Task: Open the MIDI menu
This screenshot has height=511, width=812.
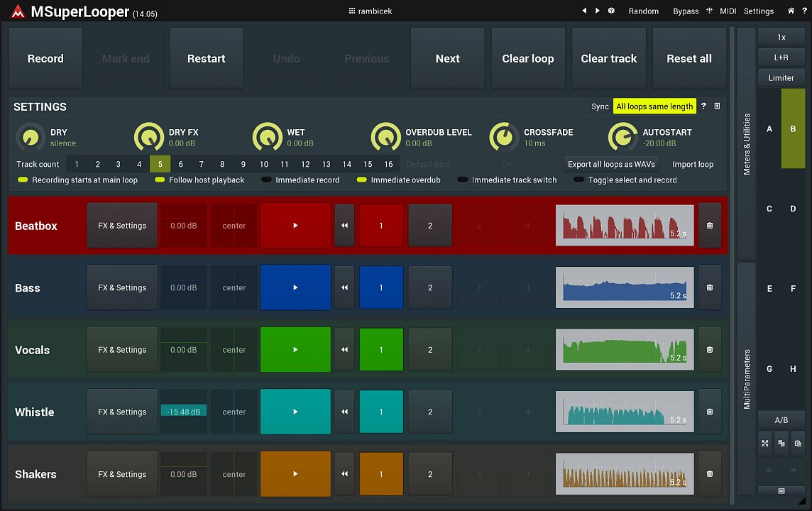Action: [x=728, y=11]
